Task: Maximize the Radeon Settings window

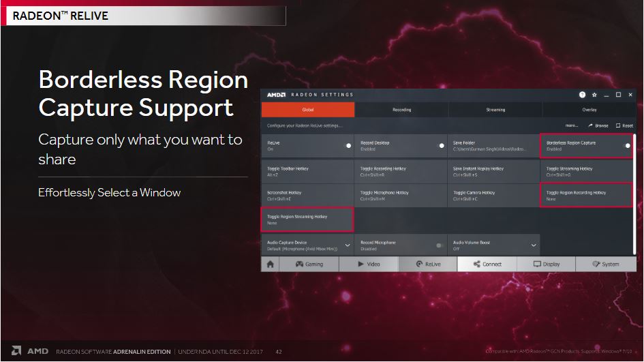Action: (x=618, y=95)
